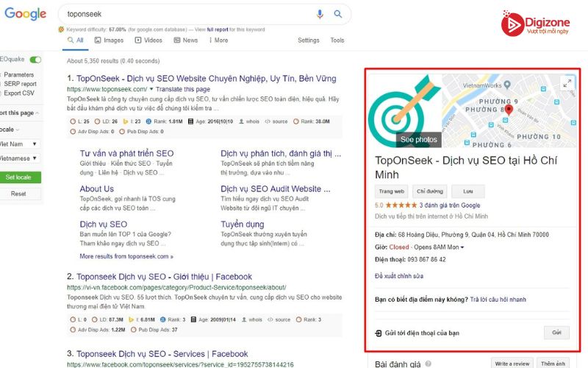The width and height of the screenshot is (588, 368).
Task: Expand the Locale section
Action: coord(10,130)
